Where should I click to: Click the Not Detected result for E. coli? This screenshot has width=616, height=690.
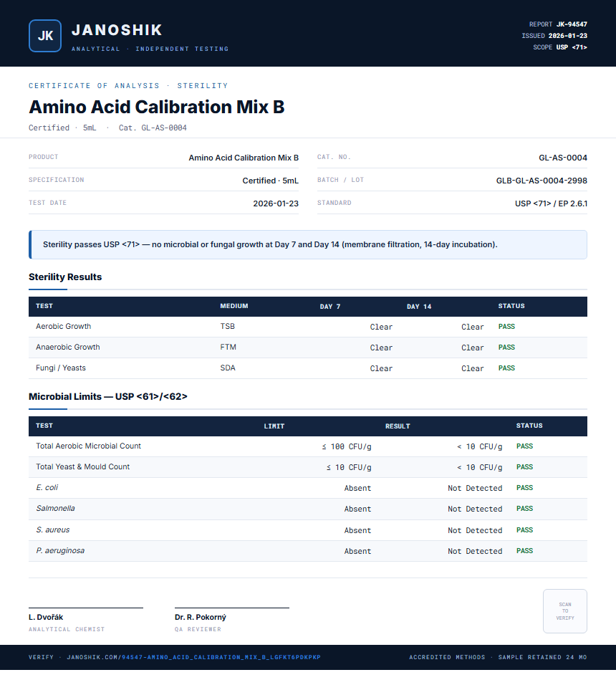coord(475,488)
